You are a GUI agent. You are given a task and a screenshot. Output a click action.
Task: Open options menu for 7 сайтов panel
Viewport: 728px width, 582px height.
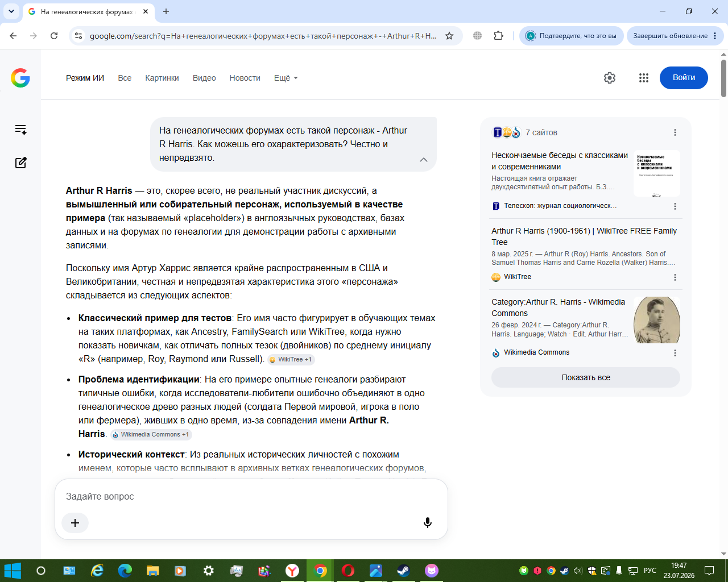point(675,132)
